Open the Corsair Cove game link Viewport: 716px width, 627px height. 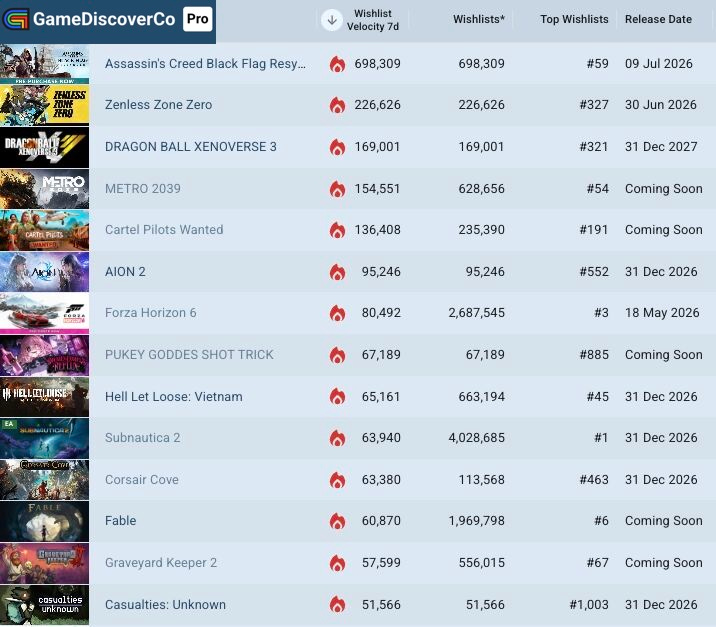point(142,479)
